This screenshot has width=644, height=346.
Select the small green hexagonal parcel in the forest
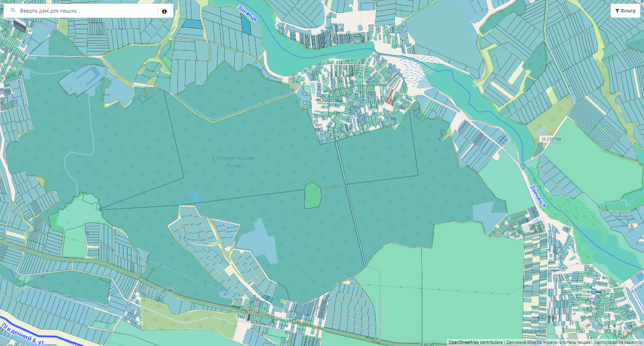(313, 195)
